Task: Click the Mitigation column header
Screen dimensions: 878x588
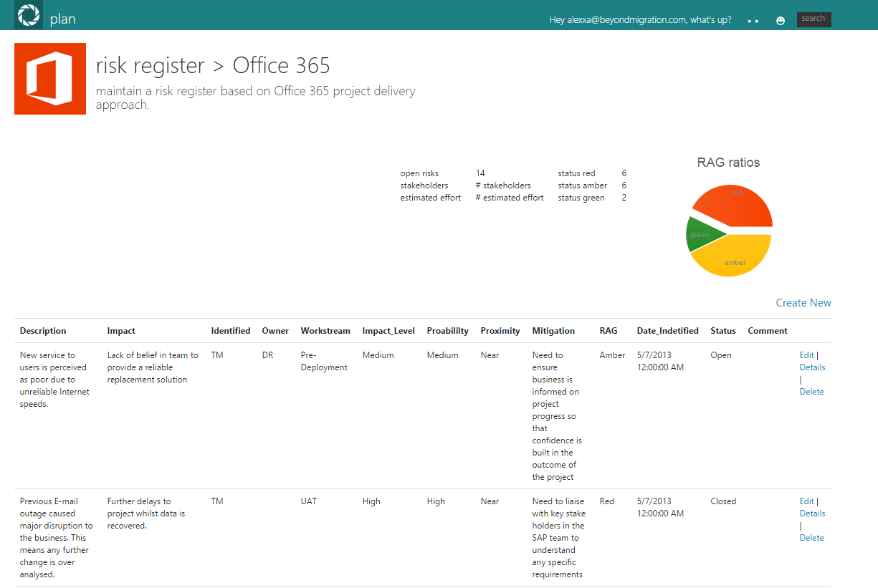Action: [553, 331]
